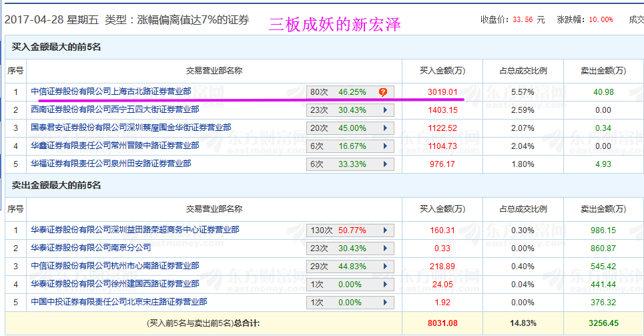Screen dimensions: 644x336
Task: Open the 华泰证券深圳益田路荣超商务中心 link
Action: coord(135,230)
